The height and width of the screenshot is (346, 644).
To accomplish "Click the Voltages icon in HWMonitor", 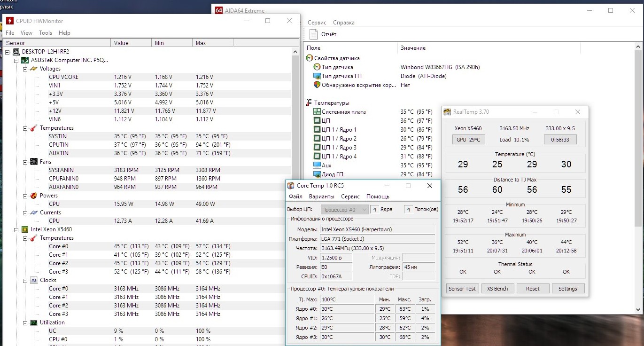I will [34, 69].
